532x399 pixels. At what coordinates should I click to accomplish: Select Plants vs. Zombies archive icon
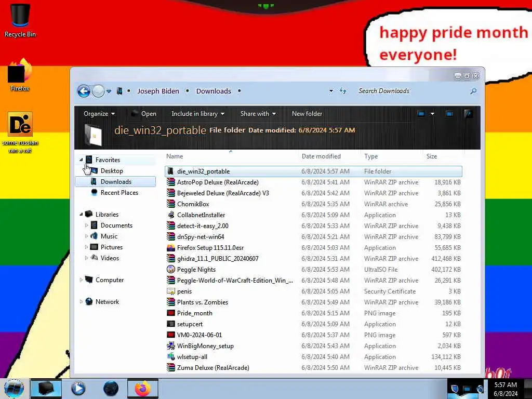(x=171, y=302)
